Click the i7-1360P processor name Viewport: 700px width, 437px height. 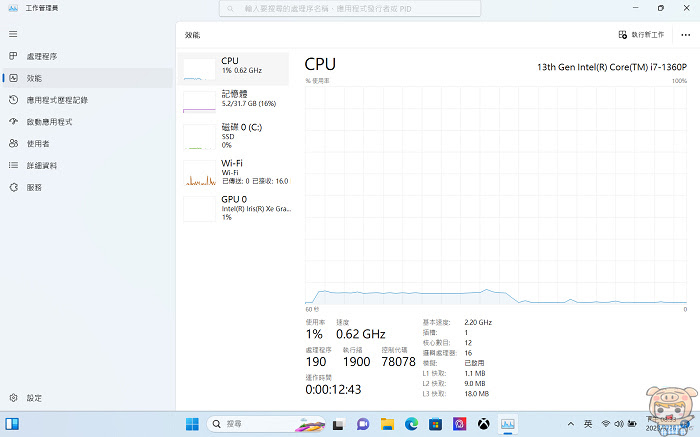pyautogui.click(x=612, y=67)
